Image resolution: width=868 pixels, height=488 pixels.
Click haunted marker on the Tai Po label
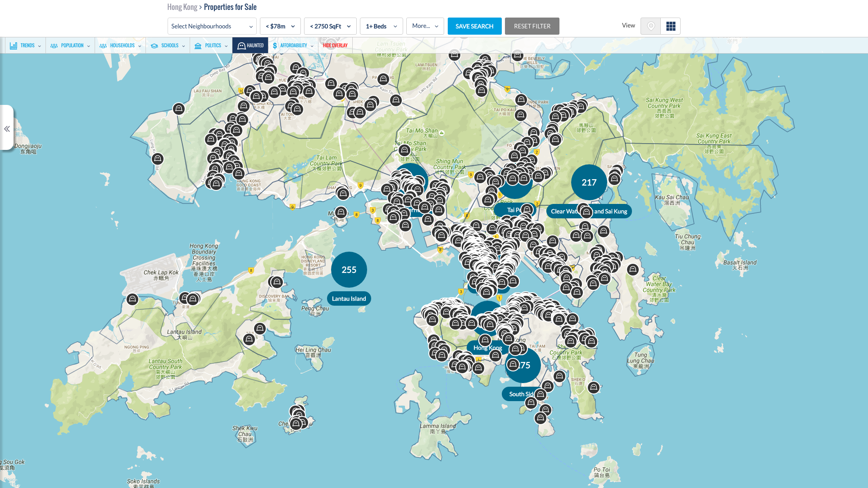click(527, 209)
